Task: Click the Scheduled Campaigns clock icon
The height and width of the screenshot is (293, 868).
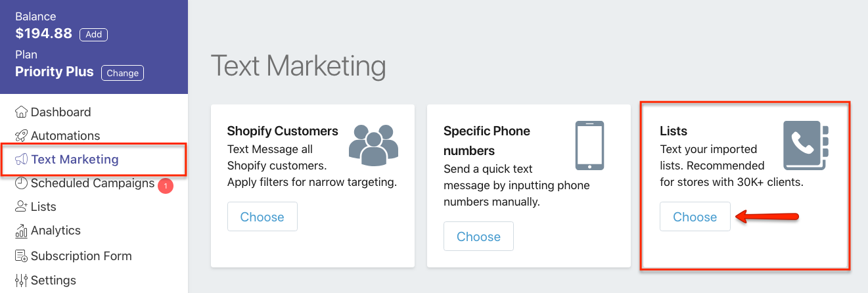Action: (x=22, y=183)
